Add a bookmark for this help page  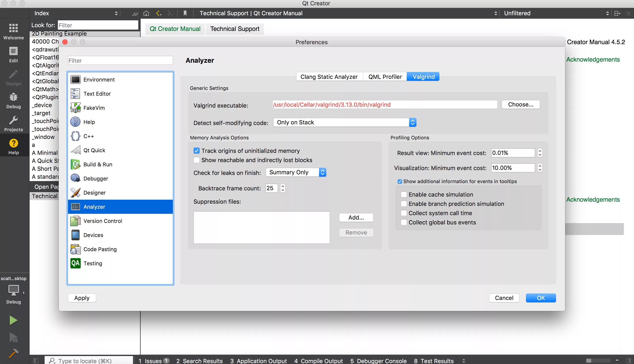(185, 13)
